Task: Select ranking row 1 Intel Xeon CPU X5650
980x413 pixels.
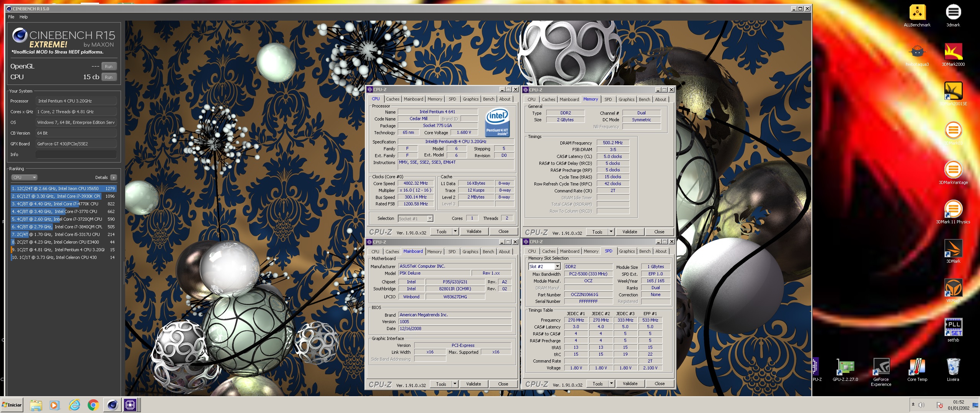Action: pos(64,189)
